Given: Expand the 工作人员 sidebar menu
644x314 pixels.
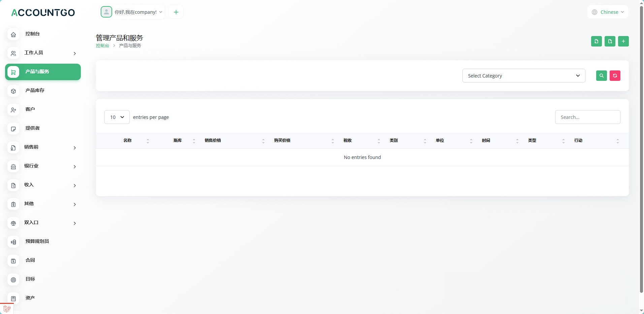Looking at the screenshot, I should [43, 53].
